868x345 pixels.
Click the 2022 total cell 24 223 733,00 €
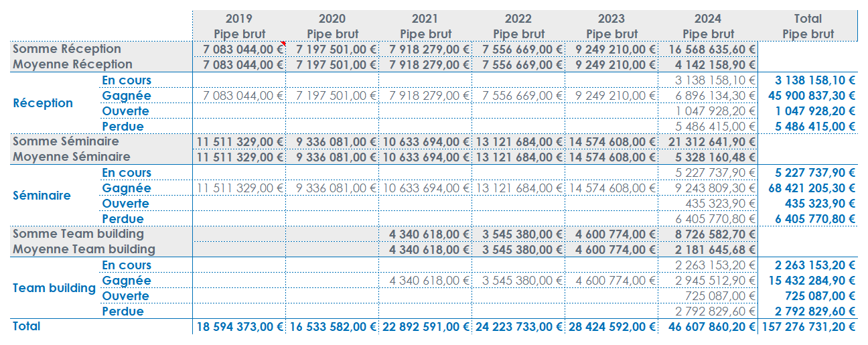(x=518, y=327)
